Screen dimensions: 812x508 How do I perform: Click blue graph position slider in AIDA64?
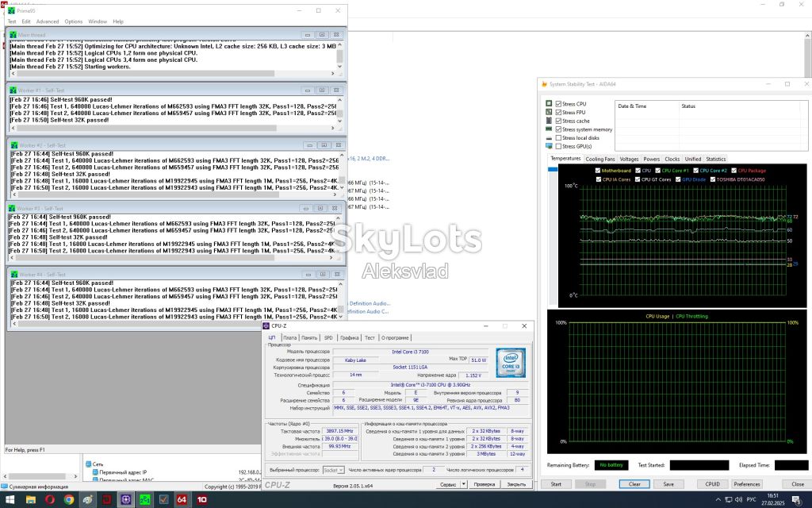553,170
